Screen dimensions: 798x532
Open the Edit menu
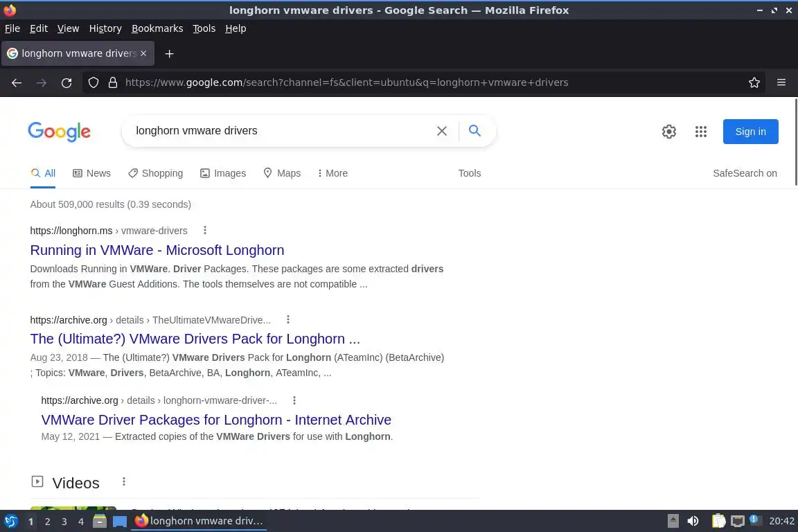click(39, 28)
